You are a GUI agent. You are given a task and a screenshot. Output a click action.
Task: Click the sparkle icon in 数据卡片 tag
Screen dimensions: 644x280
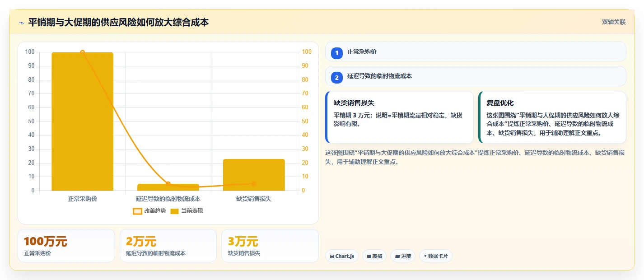point(425,256)
